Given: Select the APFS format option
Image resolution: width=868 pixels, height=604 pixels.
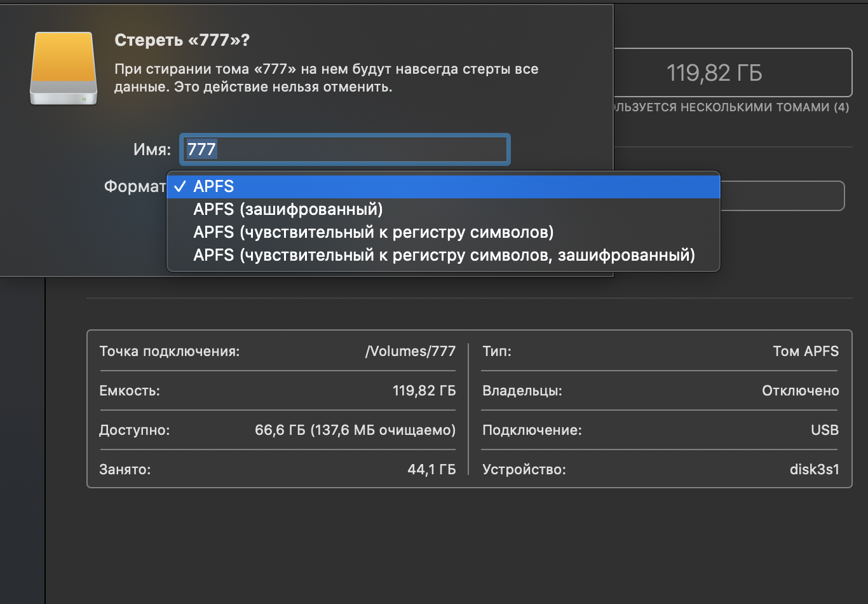Looking at the screenshot, I should (443, 186).
